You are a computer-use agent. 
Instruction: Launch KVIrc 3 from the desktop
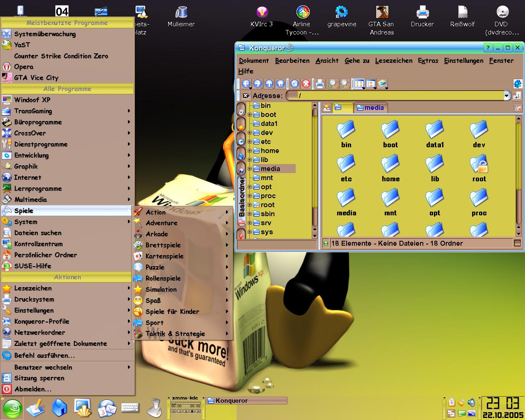(x=262, y=16)
